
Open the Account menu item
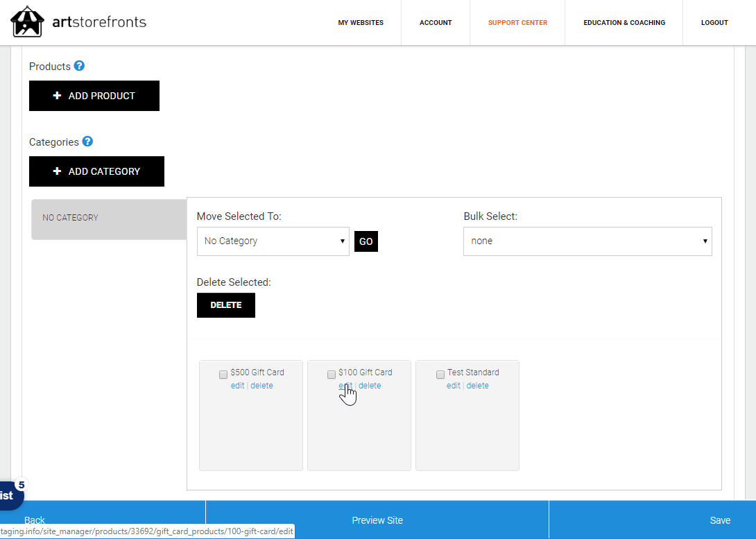coord(436,23)
